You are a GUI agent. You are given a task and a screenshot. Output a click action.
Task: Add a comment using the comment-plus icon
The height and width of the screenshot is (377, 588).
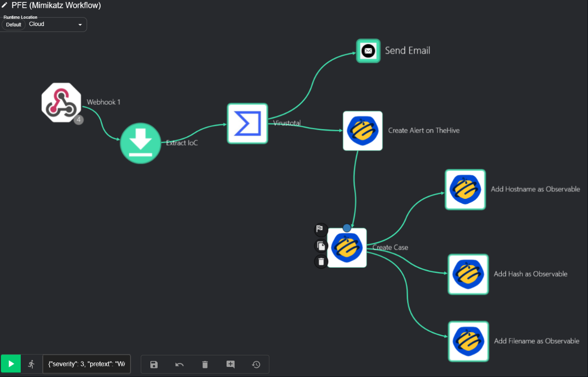[230, 364]
